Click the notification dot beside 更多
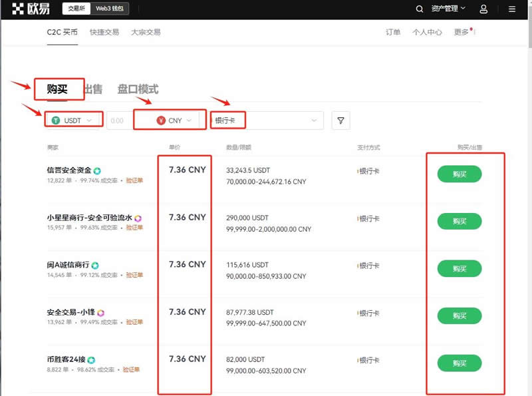The width and height of the screenshot is (532, 396). [472, 28]
